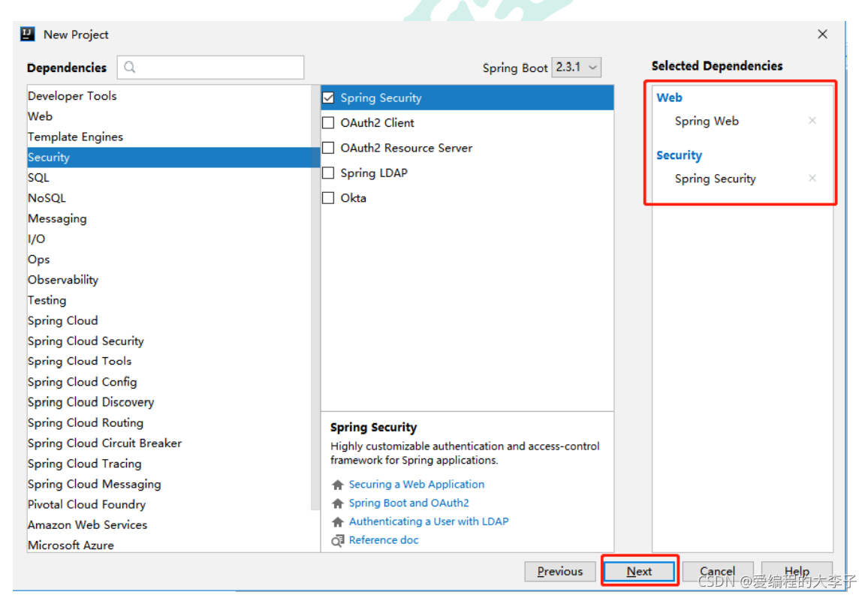
Task: Close the New Project dialog
Action: [x=823, y=35]
